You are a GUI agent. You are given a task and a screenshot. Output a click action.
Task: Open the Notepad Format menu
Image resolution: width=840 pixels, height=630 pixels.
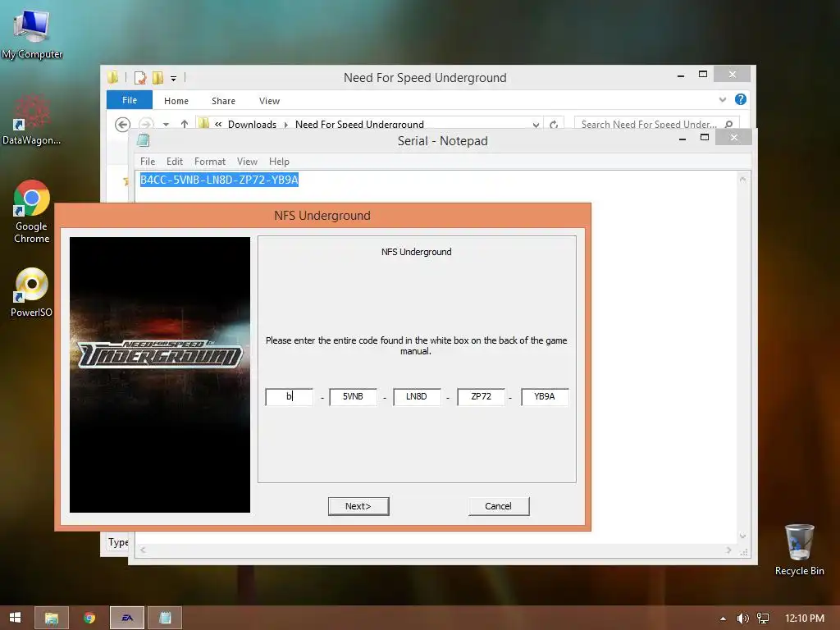210,162
